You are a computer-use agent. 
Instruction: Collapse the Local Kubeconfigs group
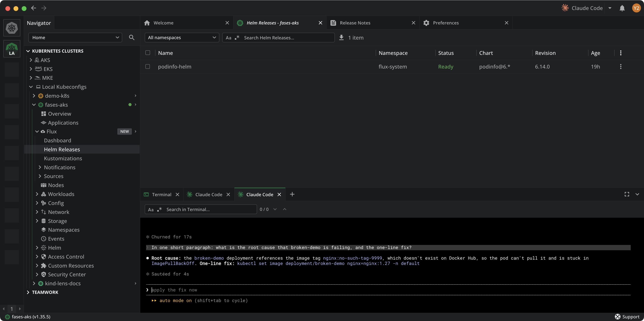click(31, 87)
